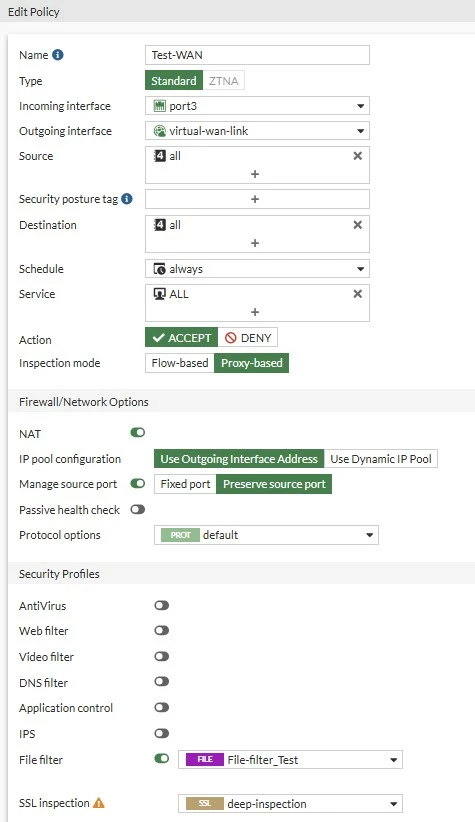
Task: Add a security posture tag entry
Action: click(255, 199)
